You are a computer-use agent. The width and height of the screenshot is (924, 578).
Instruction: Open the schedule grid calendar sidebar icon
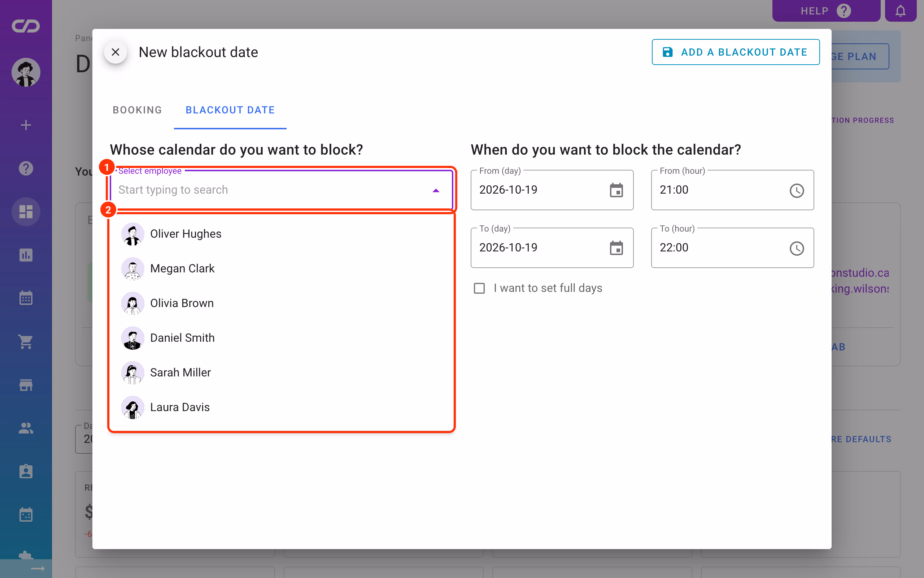pos(26,515)
